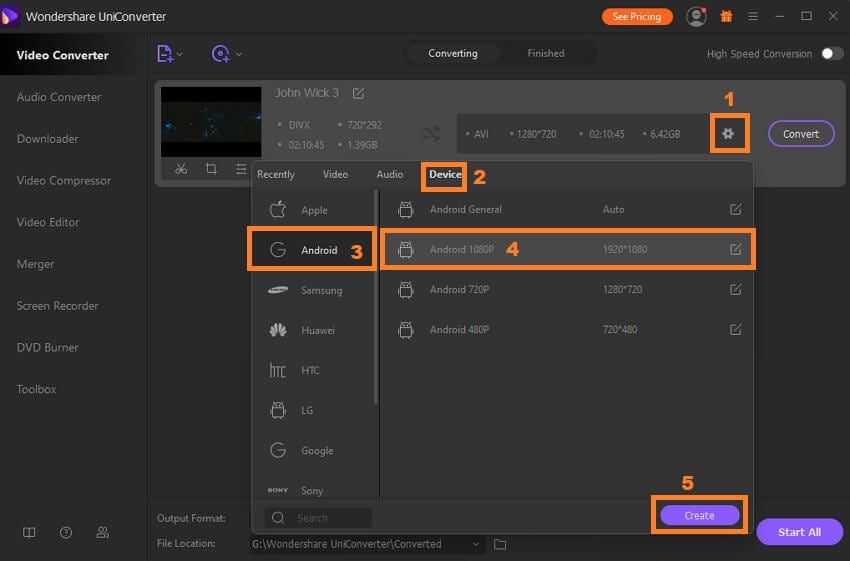
Task: Click the Convert button
Action: (801, 134)
